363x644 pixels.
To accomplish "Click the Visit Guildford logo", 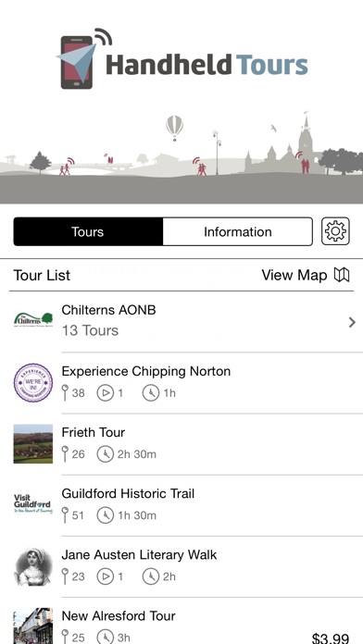I will tap(33, 505).
